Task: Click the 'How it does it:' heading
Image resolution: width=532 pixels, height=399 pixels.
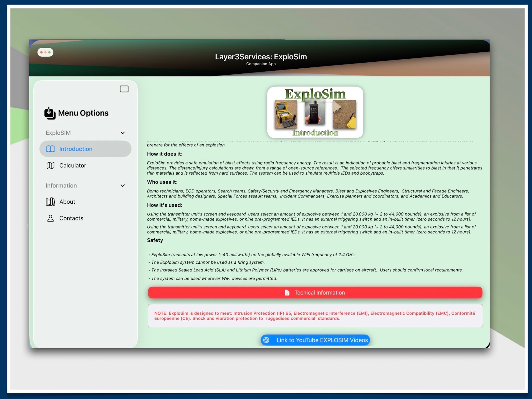Action: point(165,154)
